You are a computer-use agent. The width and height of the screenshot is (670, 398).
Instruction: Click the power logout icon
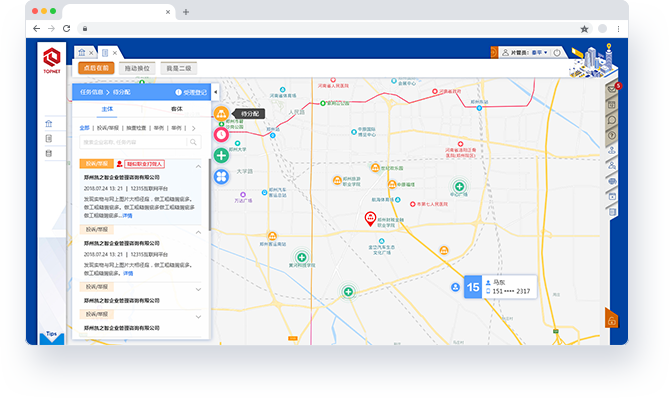pos(557,53)
